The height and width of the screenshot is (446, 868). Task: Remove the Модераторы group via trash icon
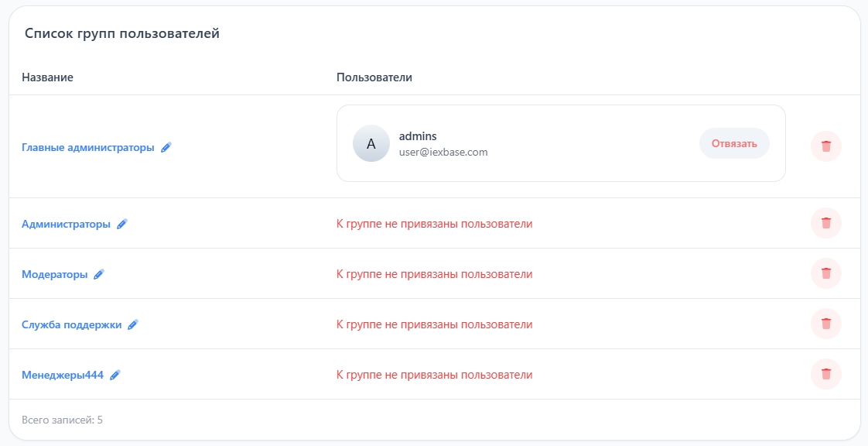click(825, 273)
